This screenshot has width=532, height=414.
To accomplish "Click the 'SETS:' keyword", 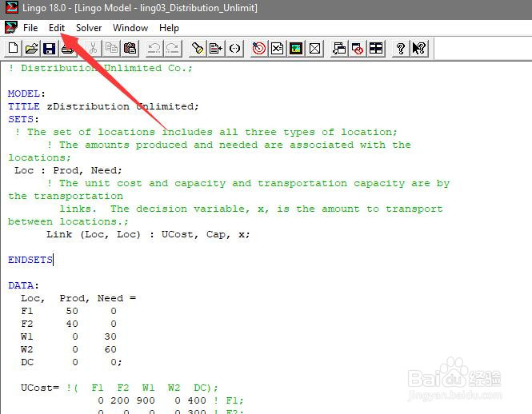I will coord(23,119).
